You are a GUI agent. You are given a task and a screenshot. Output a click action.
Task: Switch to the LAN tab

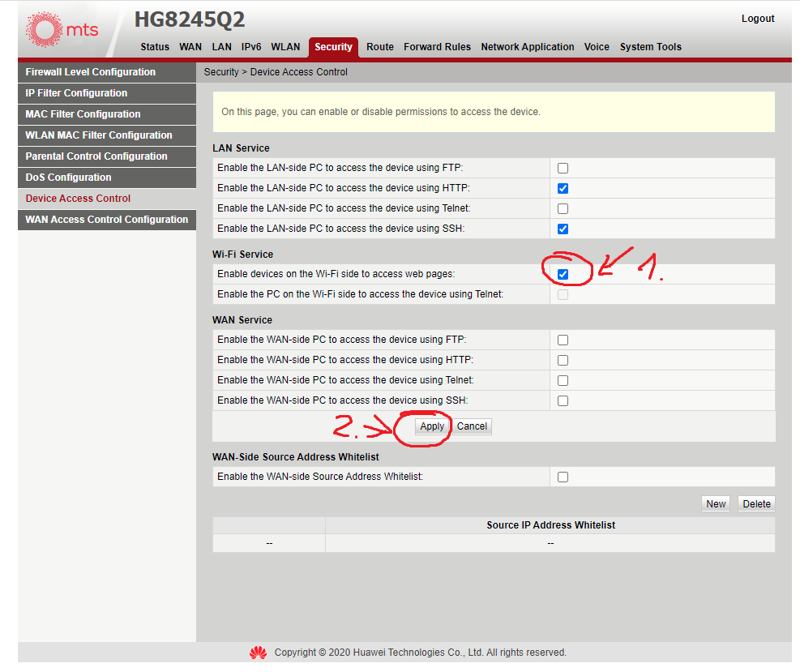221,47
